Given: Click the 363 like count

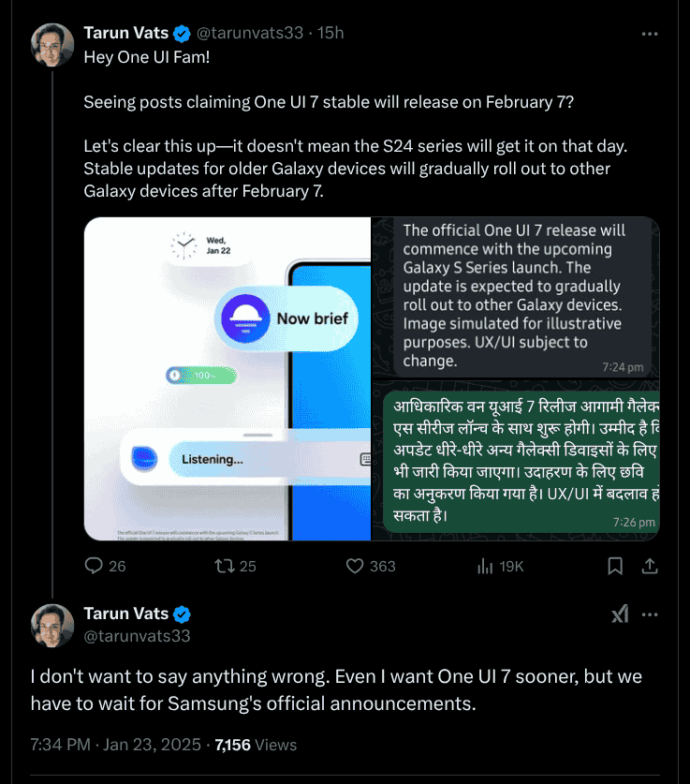Looking at the screenshot, I should tap(381, 566).
